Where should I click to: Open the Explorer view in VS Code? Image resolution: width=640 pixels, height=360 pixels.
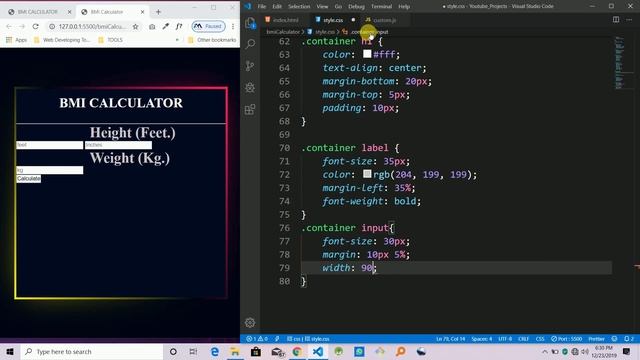(x=250, y=23)
